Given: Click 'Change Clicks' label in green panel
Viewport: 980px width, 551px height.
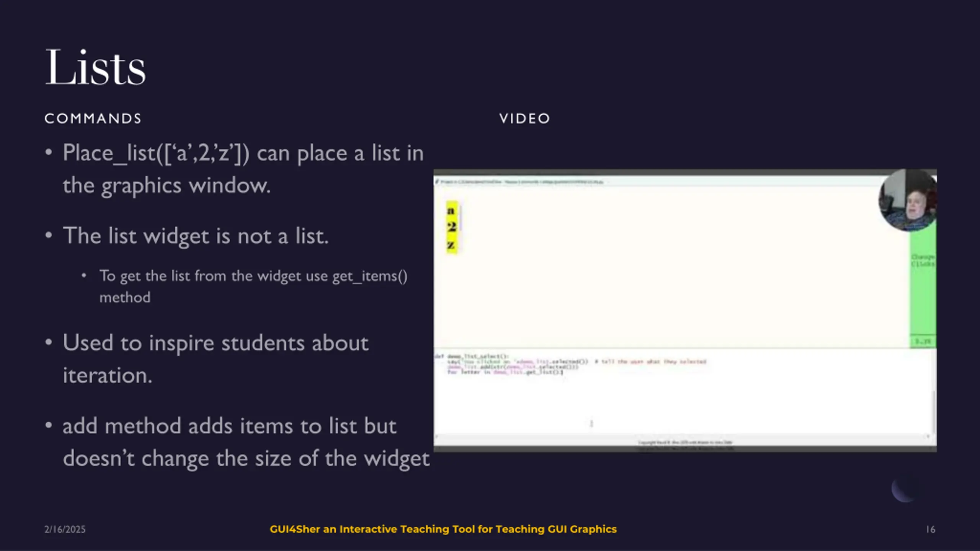Looking at the screenshot, I should [x=923, y=260].
